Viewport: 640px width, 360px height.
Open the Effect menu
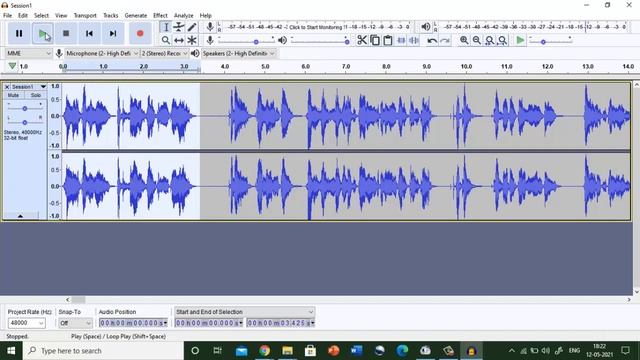160,16
